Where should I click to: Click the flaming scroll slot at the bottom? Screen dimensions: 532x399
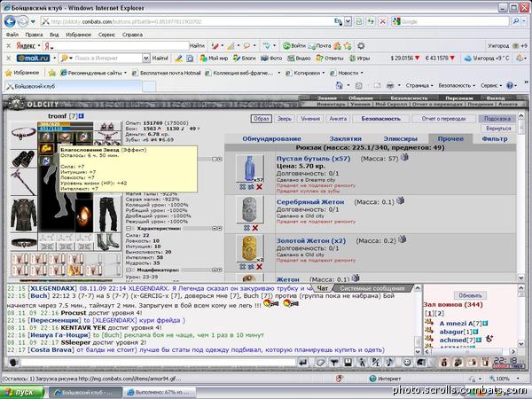(74, 270)
